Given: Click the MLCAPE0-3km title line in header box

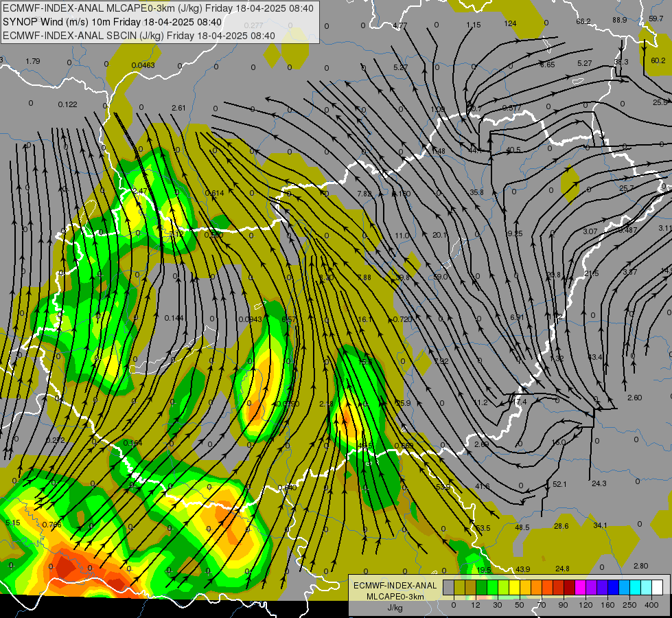Looking at the screenshot, I should pyautogui.click(x=158, y=8).
